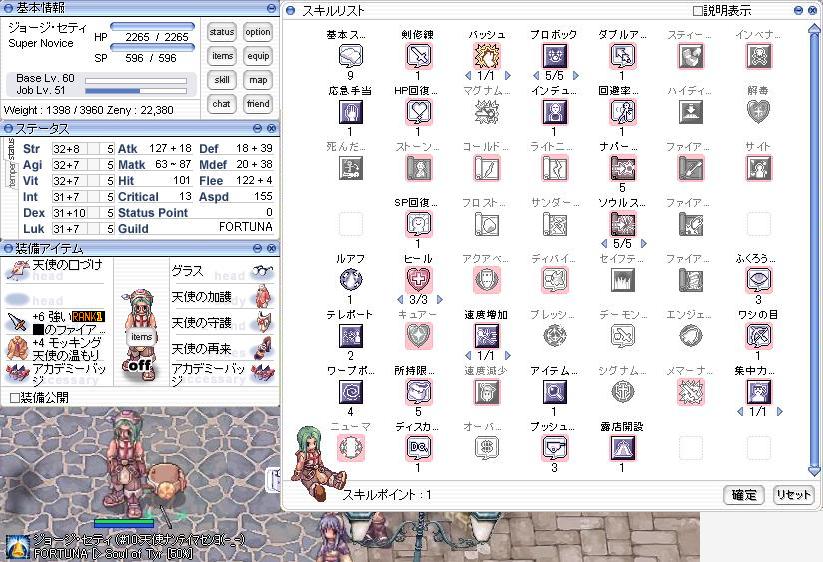This screenshot has height=562, width=823.
Task: Select the ワープポータル warp portal skill icon
Action: 351,392
